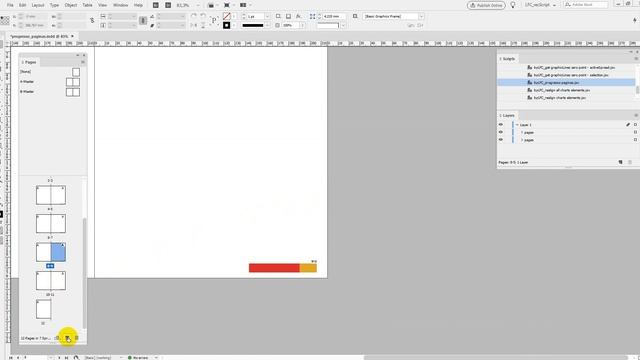Click the constrain proportions chain icon
This screenshot has height=360, width=640.
(92, 20)
